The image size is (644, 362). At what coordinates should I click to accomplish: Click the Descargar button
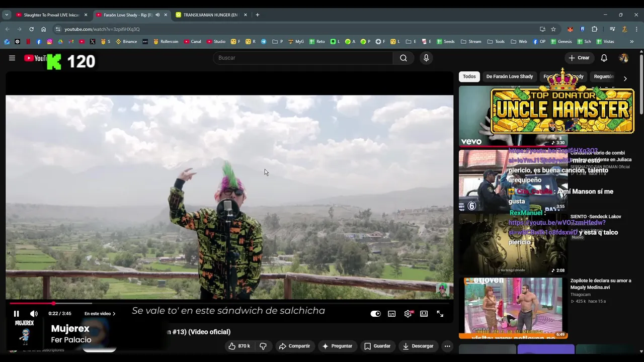point(418,346)
